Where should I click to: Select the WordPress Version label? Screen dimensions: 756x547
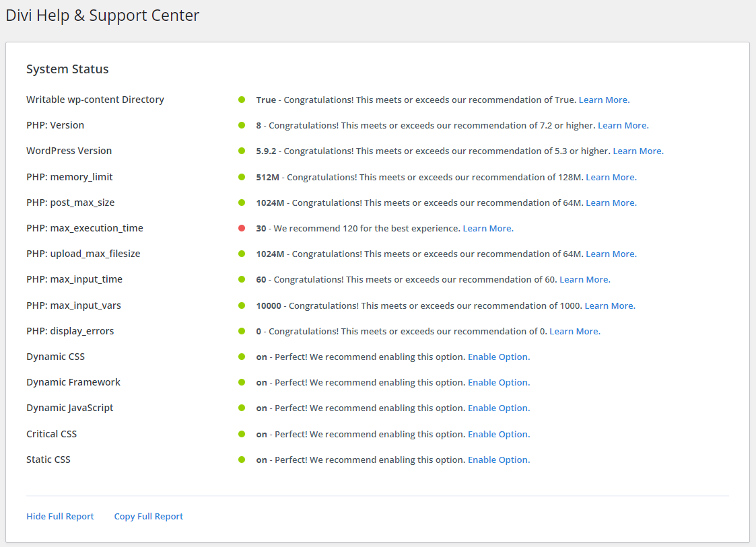[69, 151]
